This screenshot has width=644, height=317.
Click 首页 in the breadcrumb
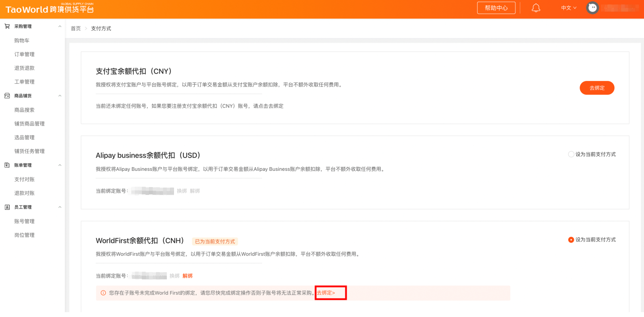(x=76, y=28)
